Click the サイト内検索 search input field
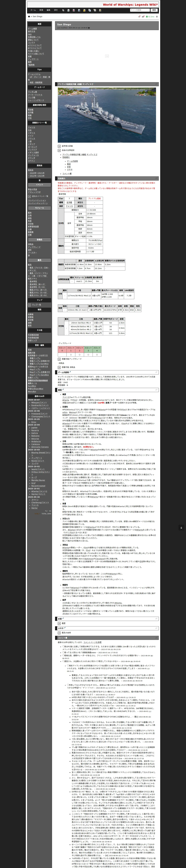 pos(140,10)
